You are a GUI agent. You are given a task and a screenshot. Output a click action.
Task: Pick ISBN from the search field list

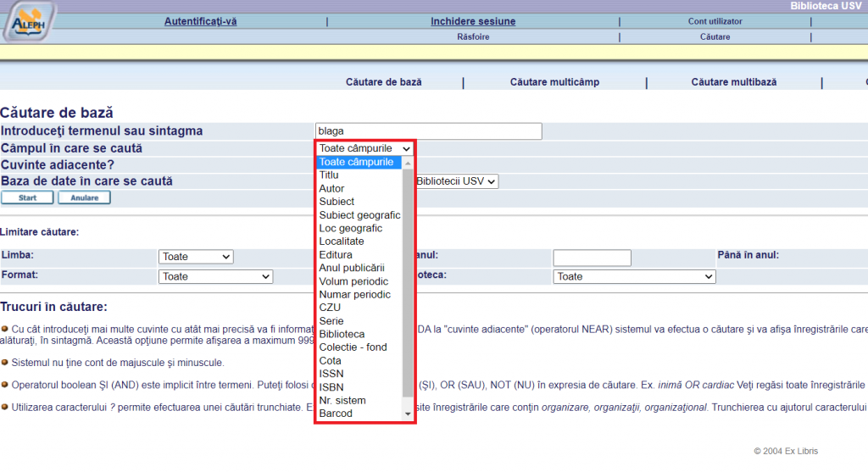[x=331, y=387]
